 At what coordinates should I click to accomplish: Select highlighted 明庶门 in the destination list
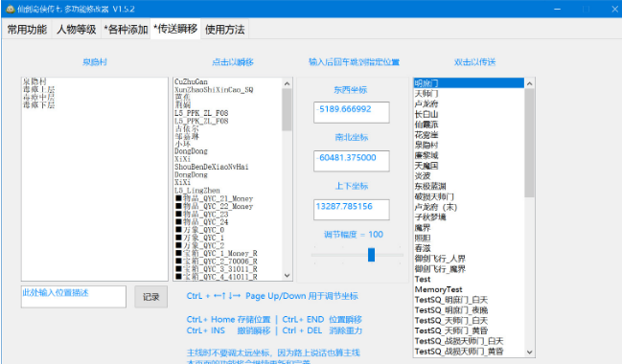click(x=469, y=83)
